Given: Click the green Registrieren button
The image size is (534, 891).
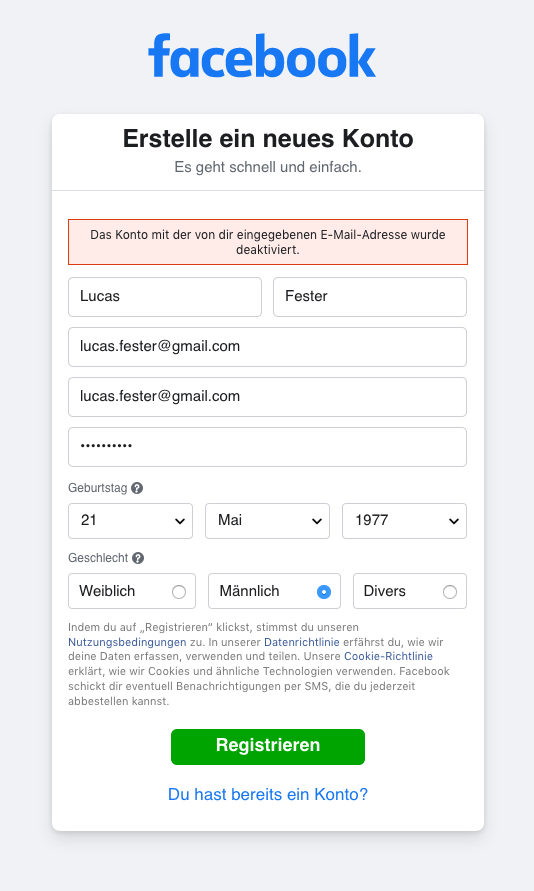Looking at the screenshot, I should [x=268, y=747].
